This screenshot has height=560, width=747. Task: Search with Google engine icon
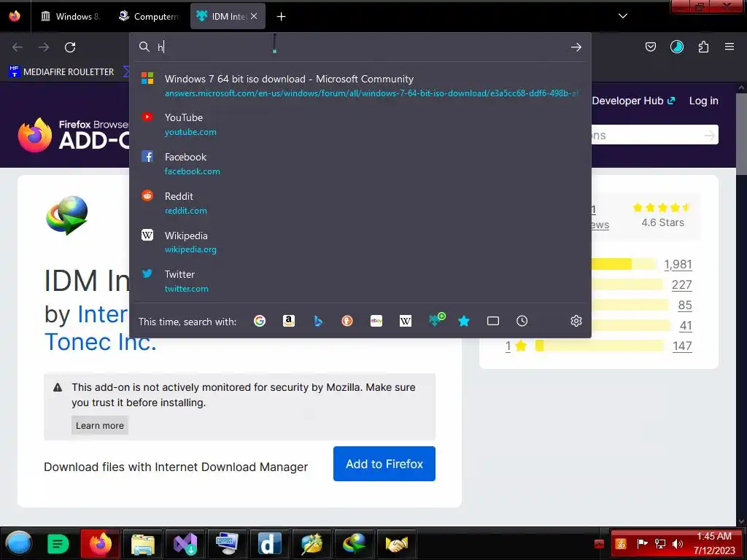click(x=260, y=321)
